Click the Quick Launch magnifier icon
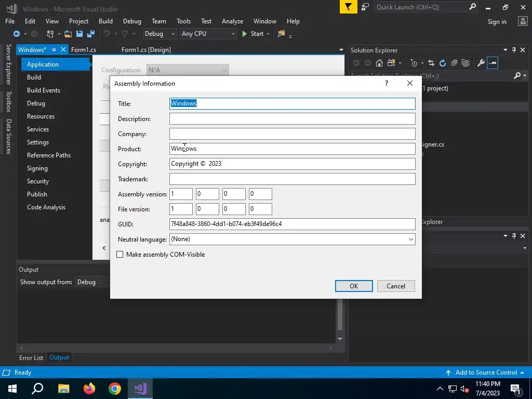 click(472, 7)
